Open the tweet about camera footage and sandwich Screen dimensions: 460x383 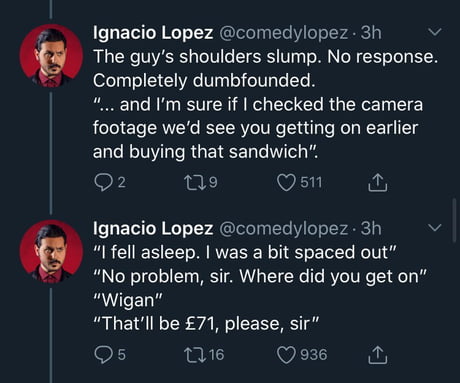point(265,104)
